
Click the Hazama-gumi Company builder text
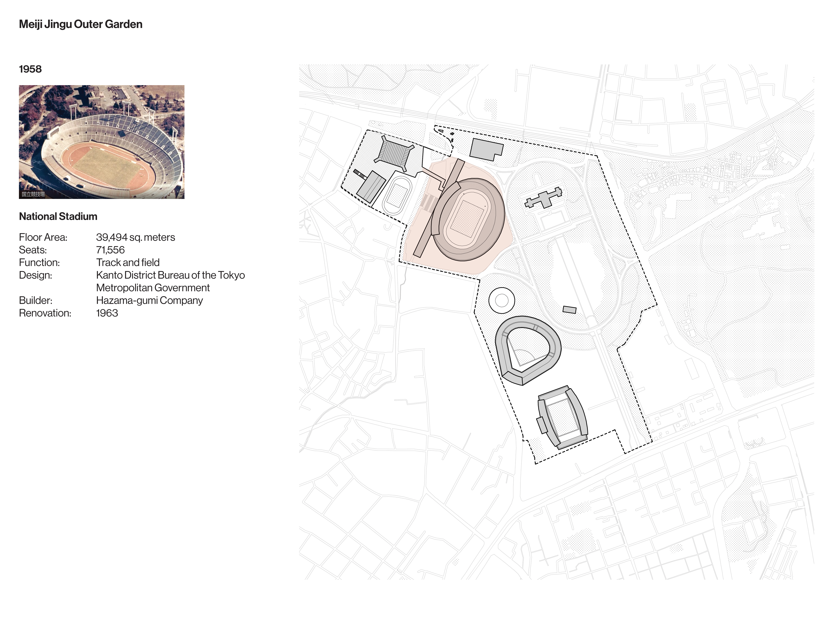click(x=149, y=300)
